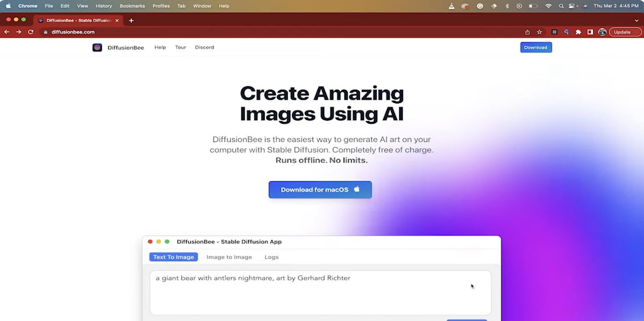Click the Chrome profile avatar icon
Image resolution: width=644 pixels, height=321 pixels.
coord(603,32)
